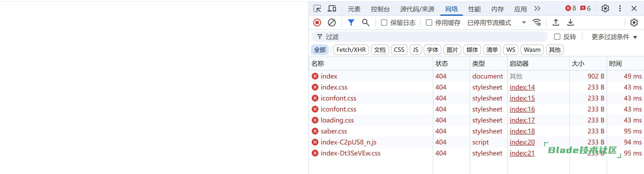Viewport: 644px width, 174px height.
Task: Enable the 停用缓存 checkbox
Action: 429,23
